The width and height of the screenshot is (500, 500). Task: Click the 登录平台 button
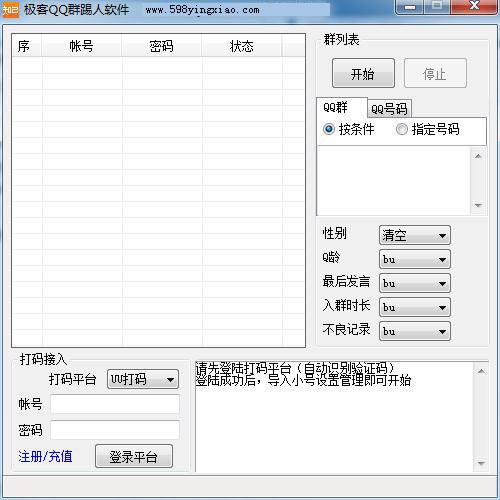[x=134, y=456]
